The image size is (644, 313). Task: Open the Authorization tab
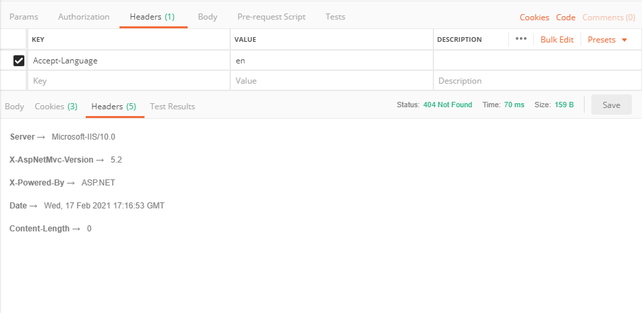pos(84,16)
